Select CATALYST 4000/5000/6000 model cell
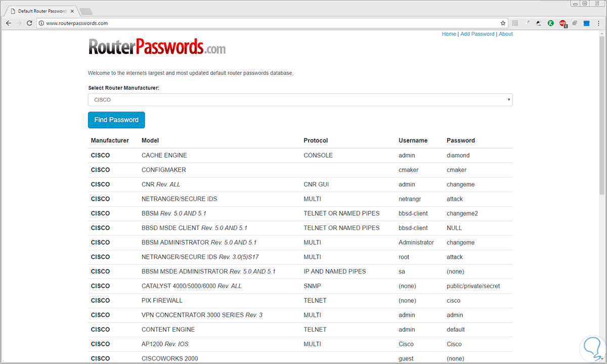 [192, 286]
